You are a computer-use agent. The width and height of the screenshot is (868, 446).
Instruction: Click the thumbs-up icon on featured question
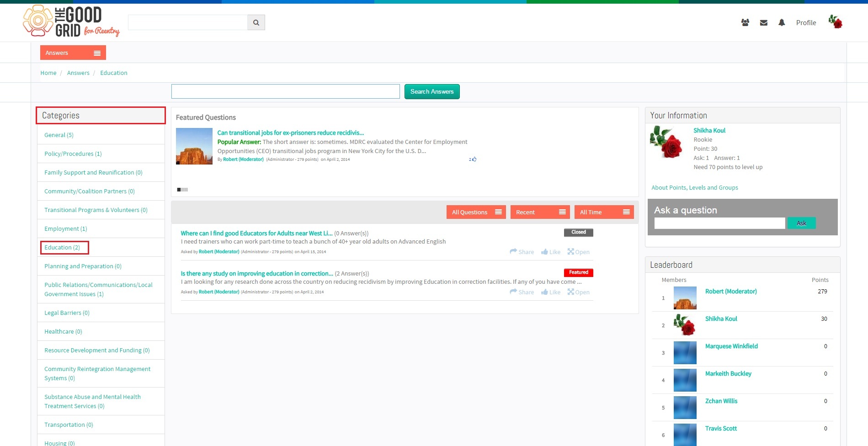474,159
